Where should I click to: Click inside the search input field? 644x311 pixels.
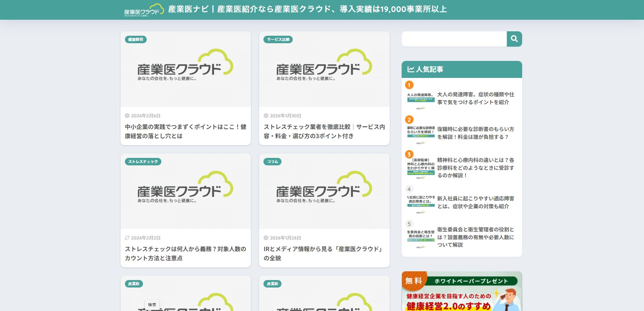click(x=453, y=39)
